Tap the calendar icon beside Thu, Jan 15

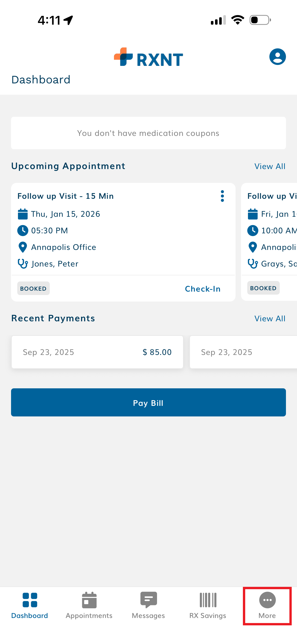click(23, 214)
